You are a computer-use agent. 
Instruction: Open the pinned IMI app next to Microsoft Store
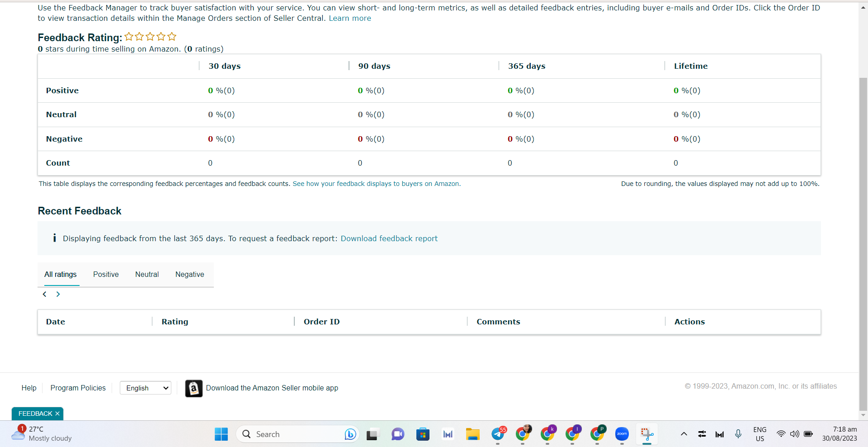(448, 434)
